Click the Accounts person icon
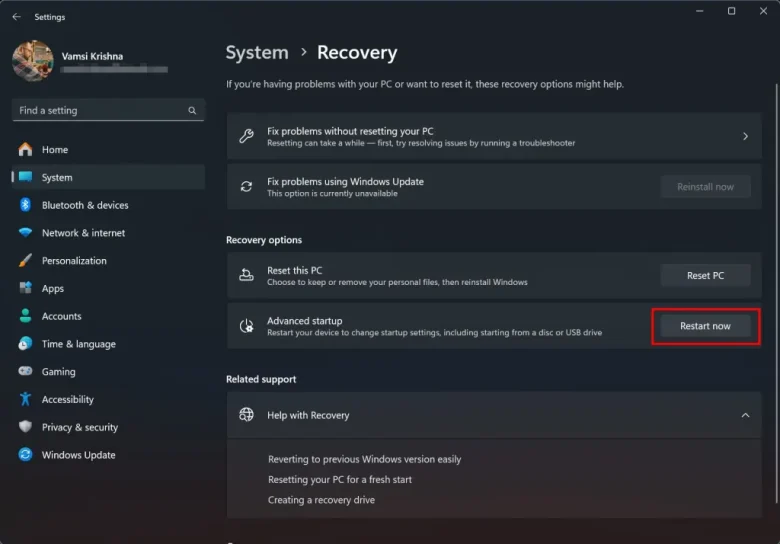 pyautogui.click(x=25, y=316)
